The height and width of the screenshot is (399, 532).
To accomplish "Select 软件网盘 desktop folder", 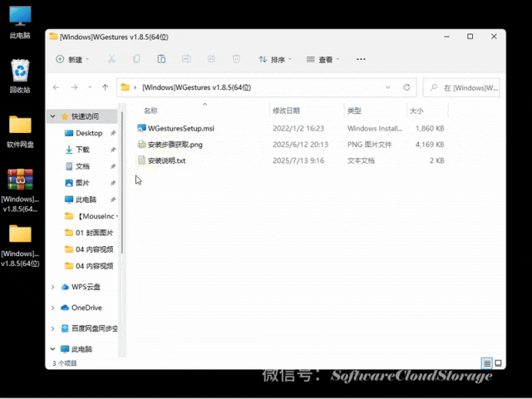I will [20, 131].
